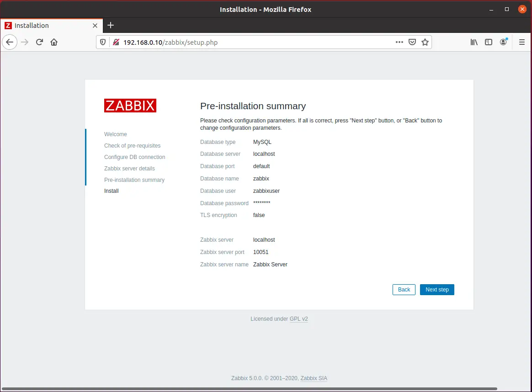
Task: Click the Database type label
Action: (218, 142)
